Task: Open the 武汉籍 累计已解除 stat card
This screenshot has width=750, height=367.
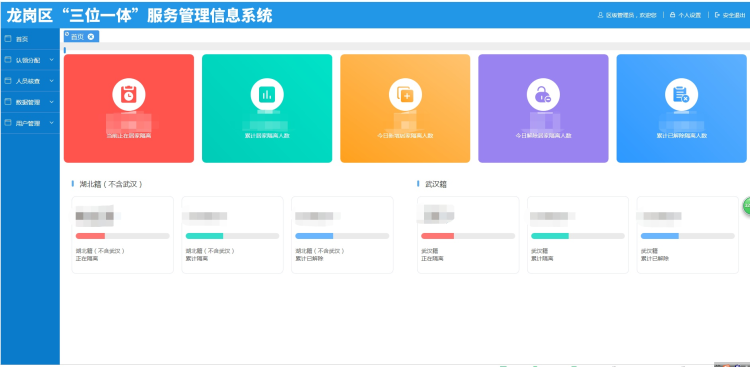Action: click(x=687, y=235)
